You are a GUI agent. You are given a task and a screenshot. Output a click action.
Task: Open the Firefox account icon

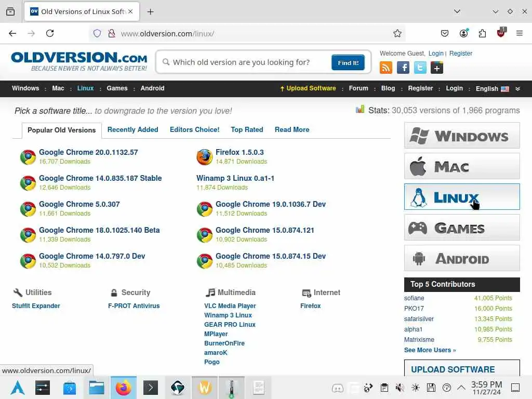(463, 33)
